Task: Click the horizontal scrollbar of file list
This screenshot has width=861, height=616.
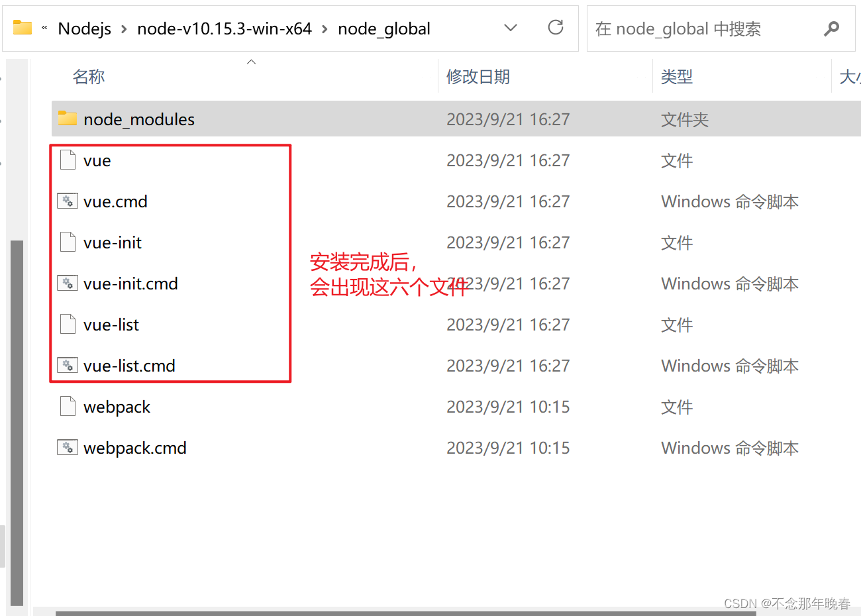Action: [x=405, y=613]
